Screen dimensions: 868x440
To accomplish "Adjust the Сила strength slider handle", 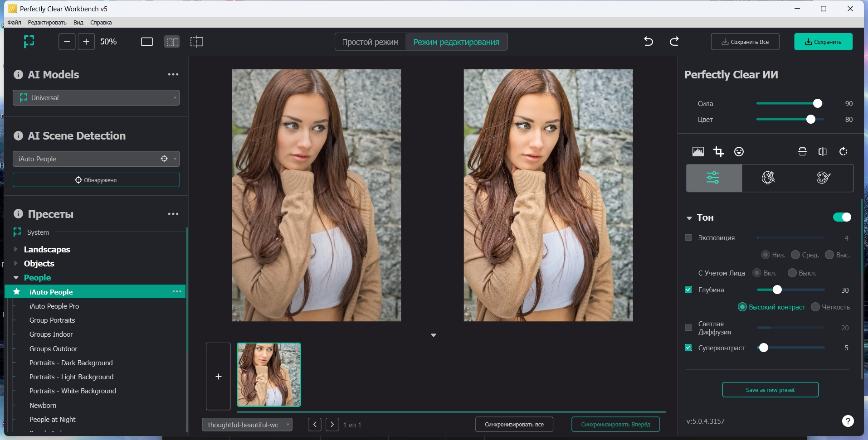I will 818,103.
